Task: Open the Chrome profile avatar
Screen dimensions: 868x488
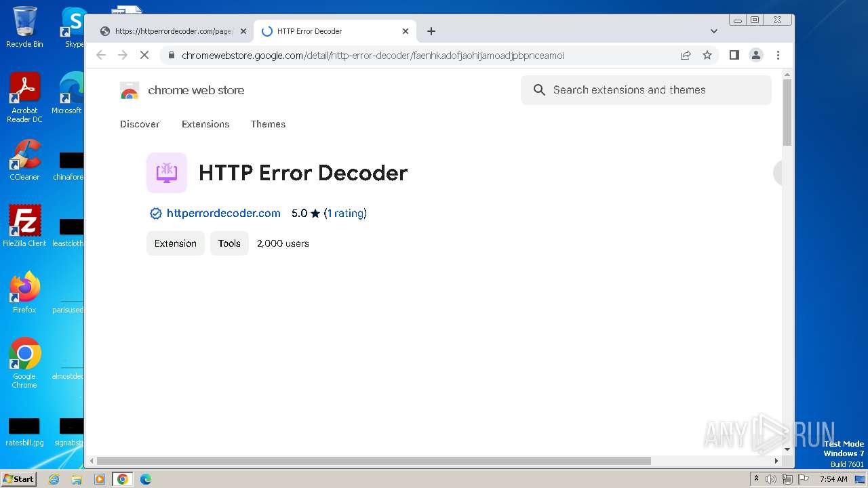Action: pyautogui.click(x=756, y=56)
